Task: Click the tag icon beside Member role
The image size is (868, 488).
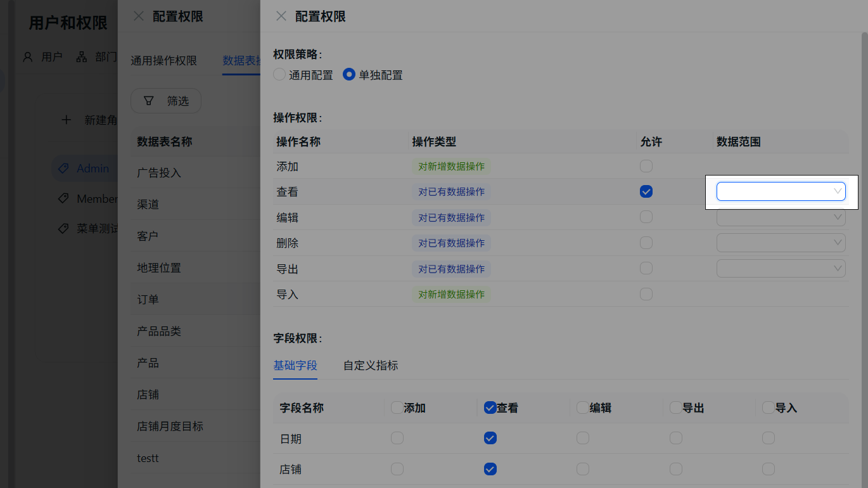Action: pyautogui.click(x=63, y=199)
